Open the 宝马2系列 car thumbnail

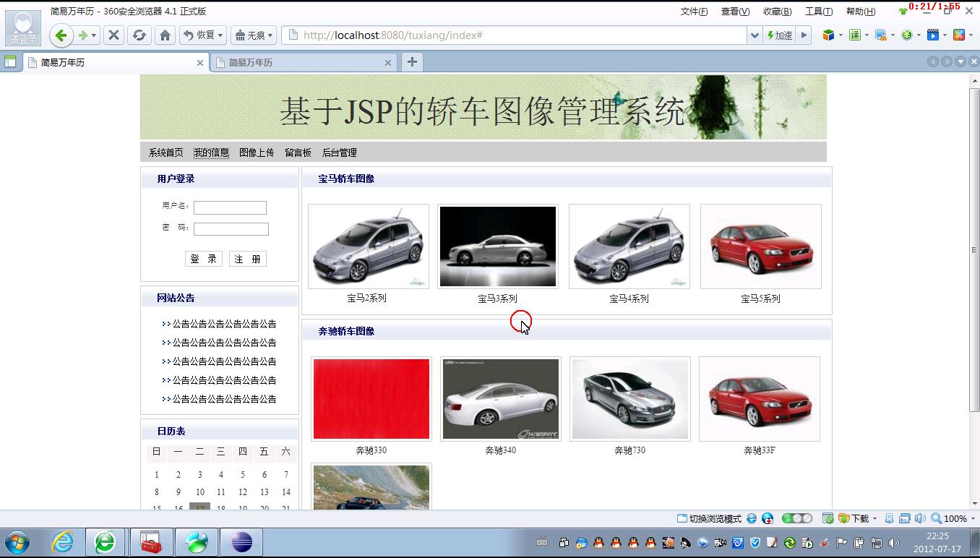(x=369, y=246)
